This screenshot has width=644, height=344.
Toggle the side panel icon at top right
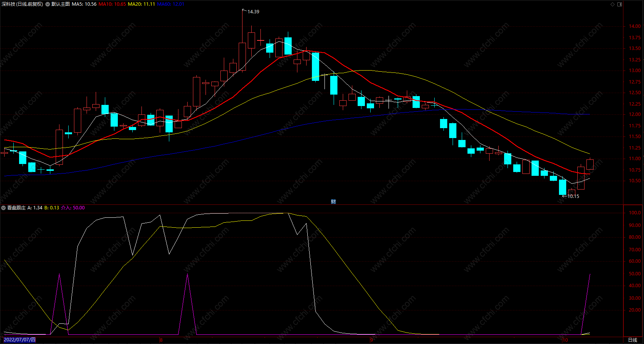click(x=620, y=4)
